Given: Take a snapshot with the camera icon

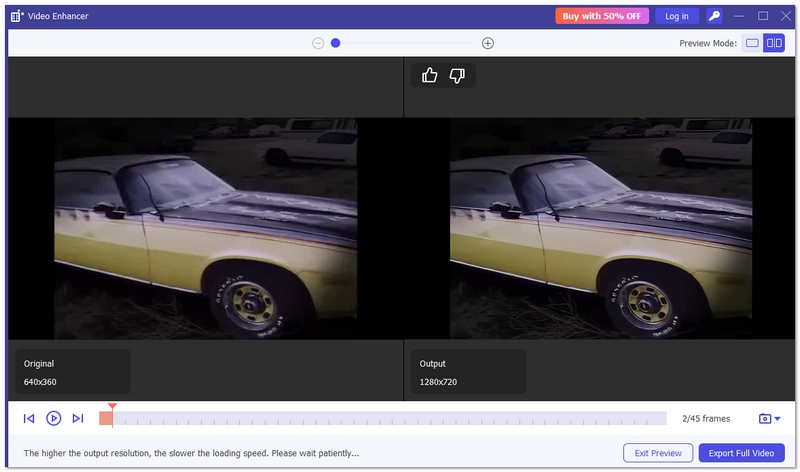Looking at the screenshot, I should [x=765, y=418].
